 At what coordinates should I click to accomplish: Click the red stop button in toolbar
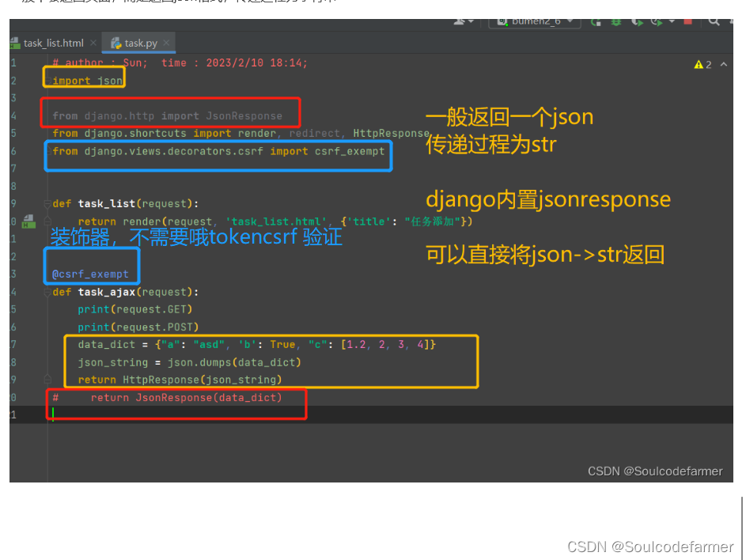[687, 21]
